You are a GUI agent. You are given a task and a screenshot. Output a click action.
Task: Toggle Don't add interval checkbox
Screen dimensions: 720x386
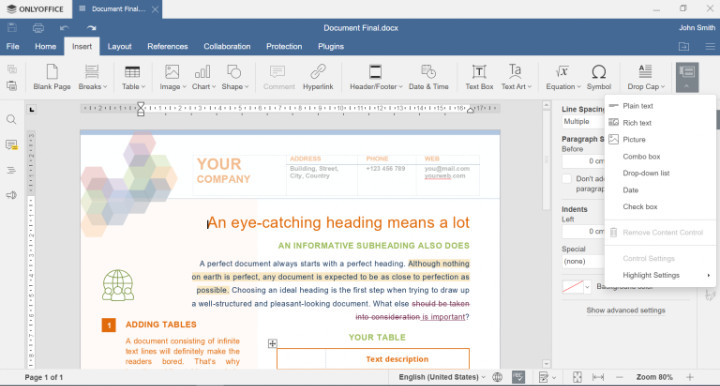567,179
